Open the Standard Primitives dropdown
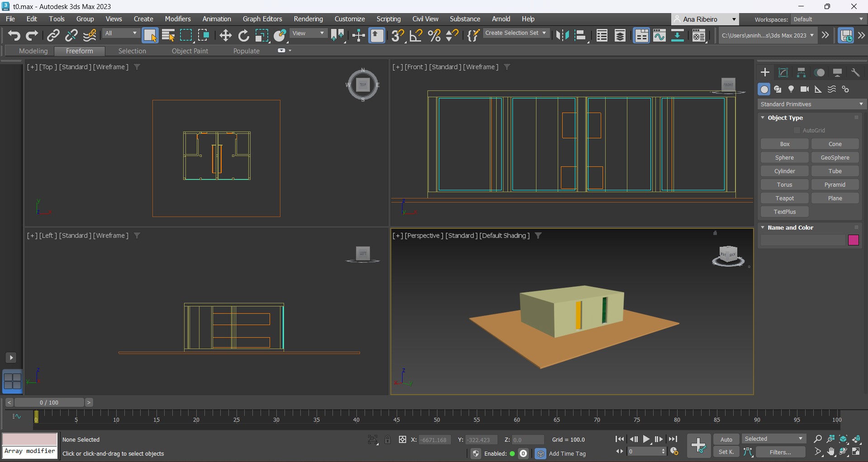This screenshot has width=868, height=462. [x=811, y=104]
